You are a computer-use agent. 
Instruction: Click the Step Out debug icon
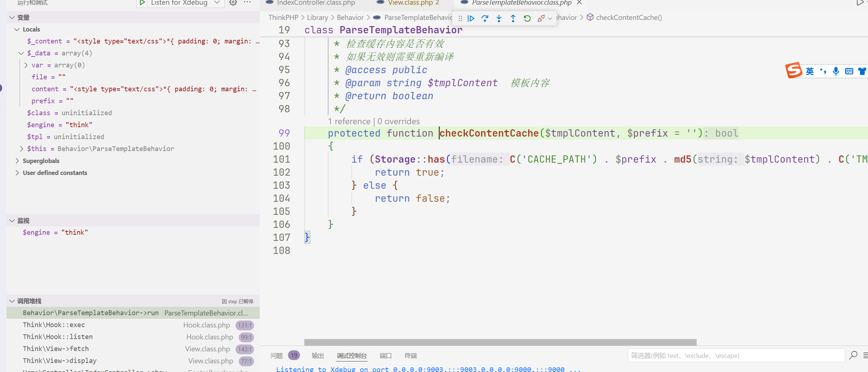coord(513,18)
